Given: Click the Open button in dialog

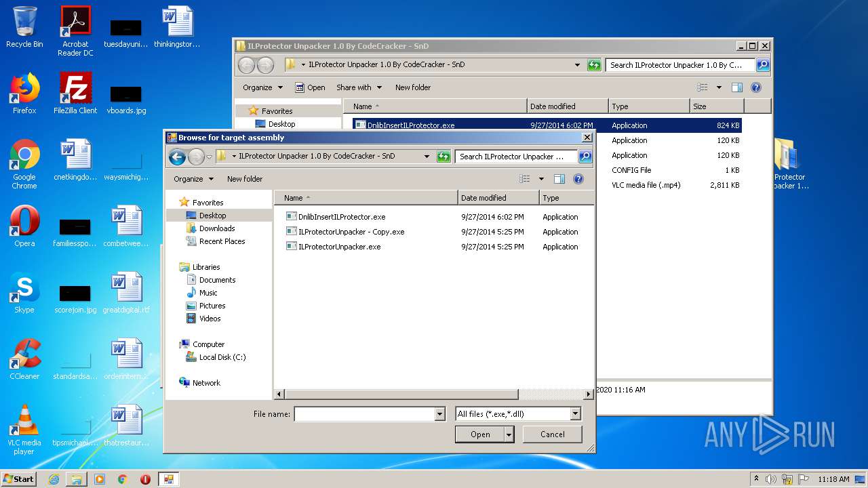Looking at the screenshot, I should [x=480, y=434].
